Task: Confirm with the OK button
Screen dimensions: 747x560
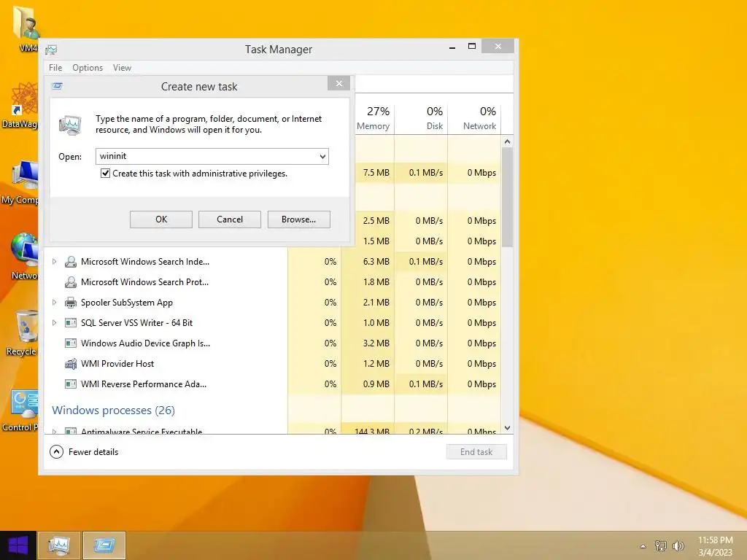Action: (161, 219)
